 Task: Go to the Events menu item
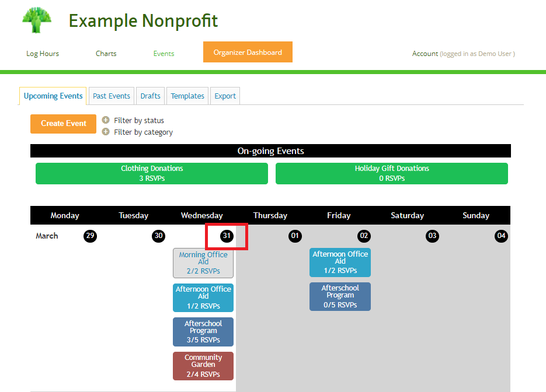pos(164,54)
